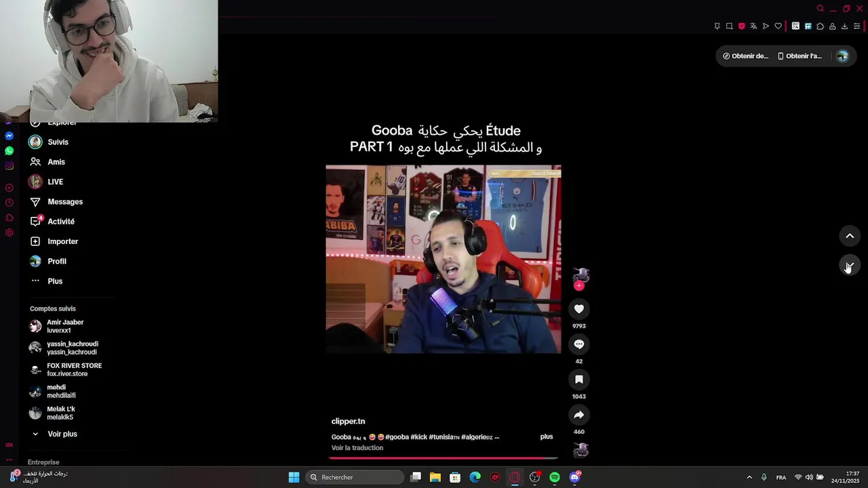The width and height of the screenshot is (868, 488).
Task: Open Settings gear in the browser sidebar
Action: (9, 232)
